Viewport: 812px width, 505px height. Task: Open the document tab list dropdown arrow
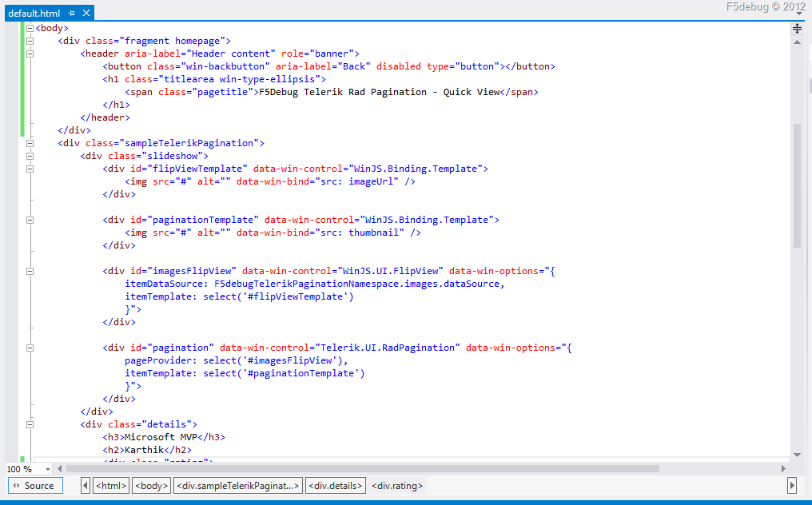pos(798,14)
